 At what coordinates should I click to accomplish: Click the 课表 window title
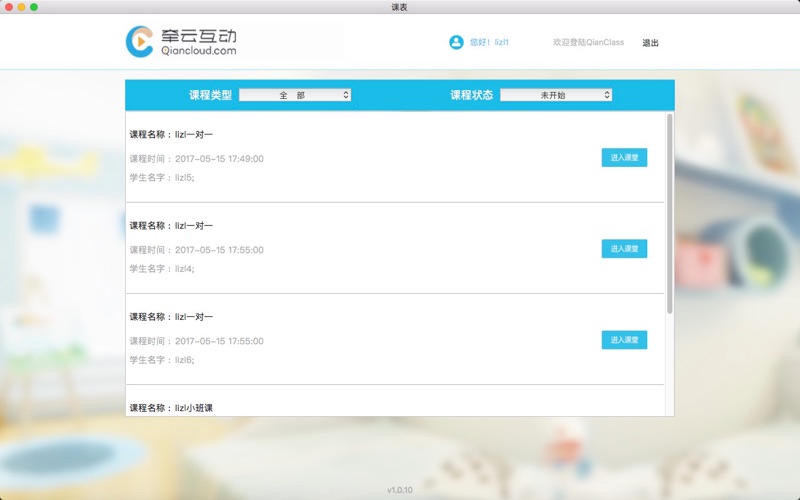pyautogui.click(x=399, y=7)
